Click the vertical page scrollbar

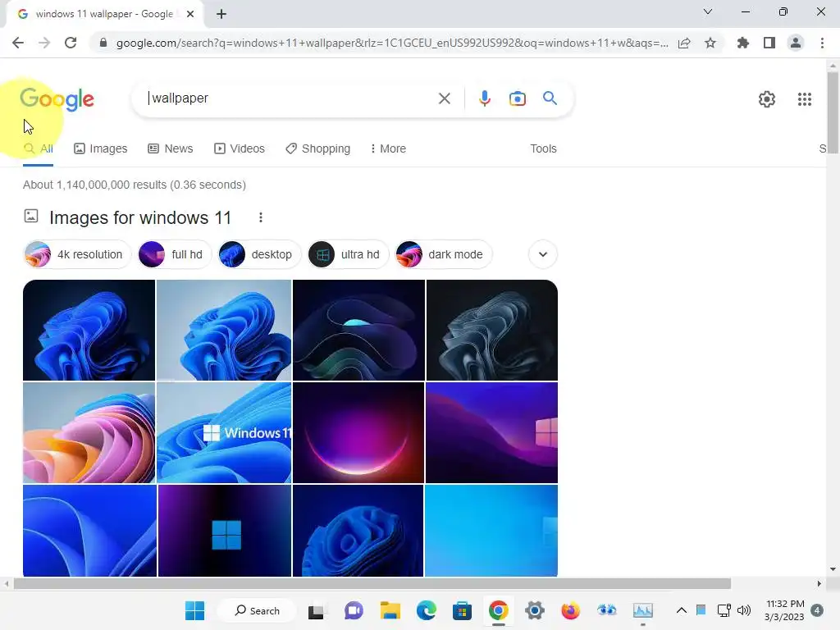[x=833, y=113]
